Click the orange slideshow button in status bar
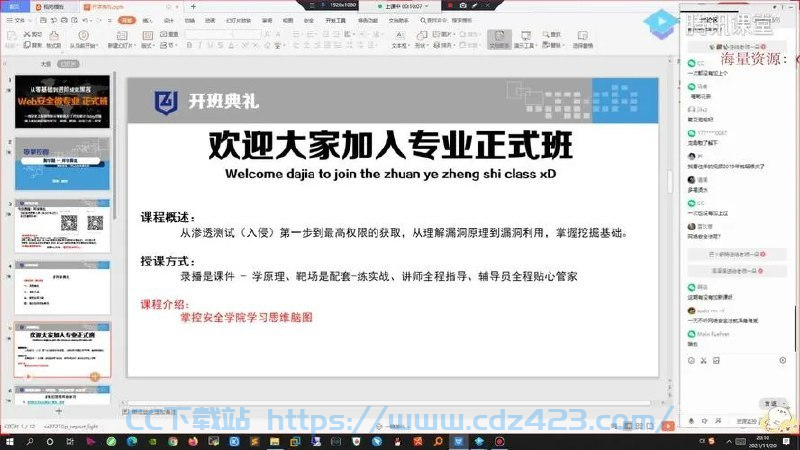Viewport: 800px width, 450px height. [x=668, y=426]
